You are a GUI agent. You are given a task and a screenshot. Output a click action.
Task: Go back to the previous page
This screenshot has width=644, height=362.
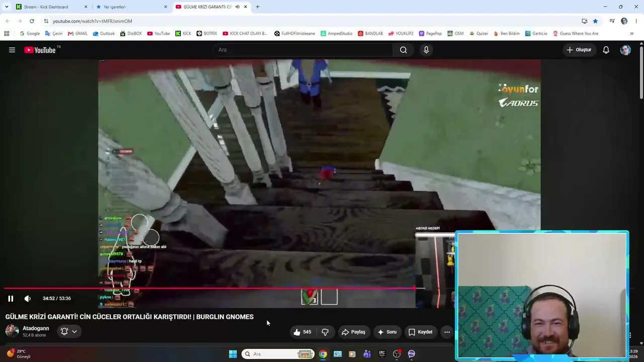point(8,21)
